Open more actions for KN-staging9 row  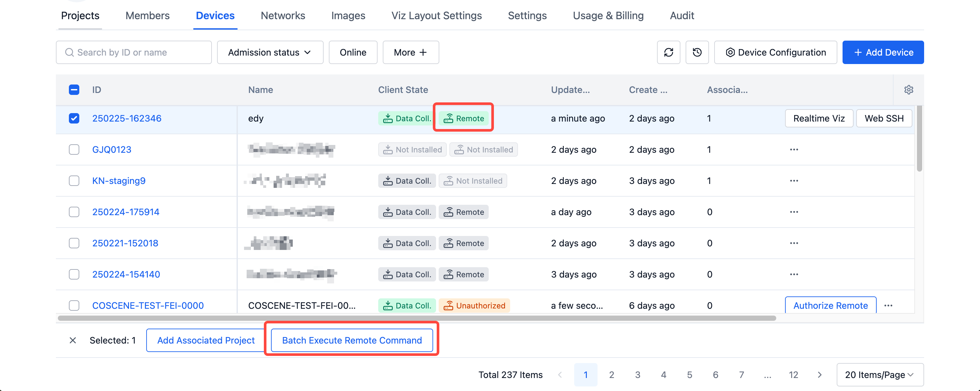[x=794, y=181]
